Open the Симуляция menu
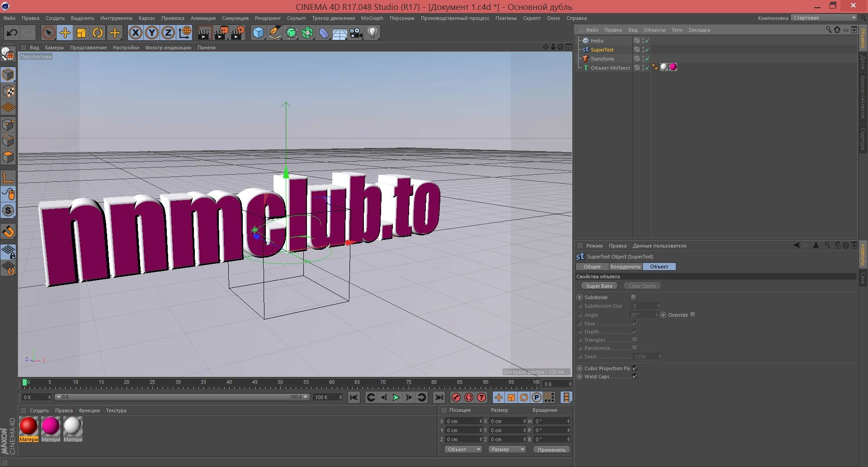 pos(235,18)
